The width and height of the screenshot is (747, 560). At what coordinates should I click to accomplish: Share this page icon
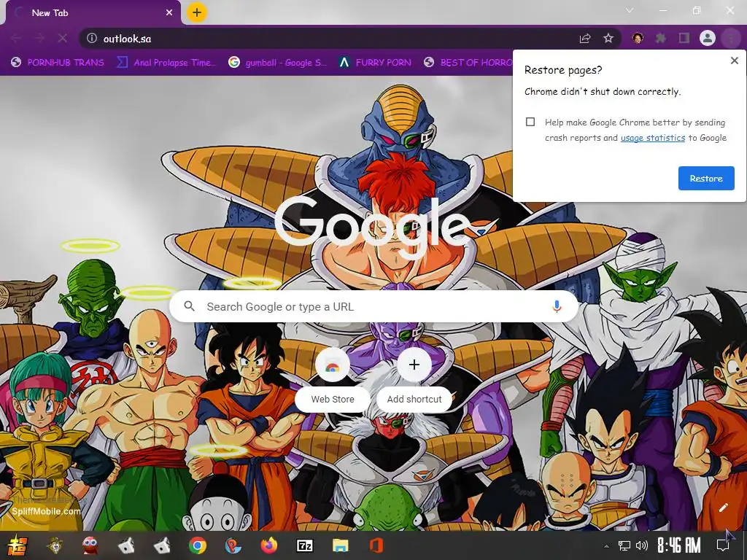click(x=585, y=39)
